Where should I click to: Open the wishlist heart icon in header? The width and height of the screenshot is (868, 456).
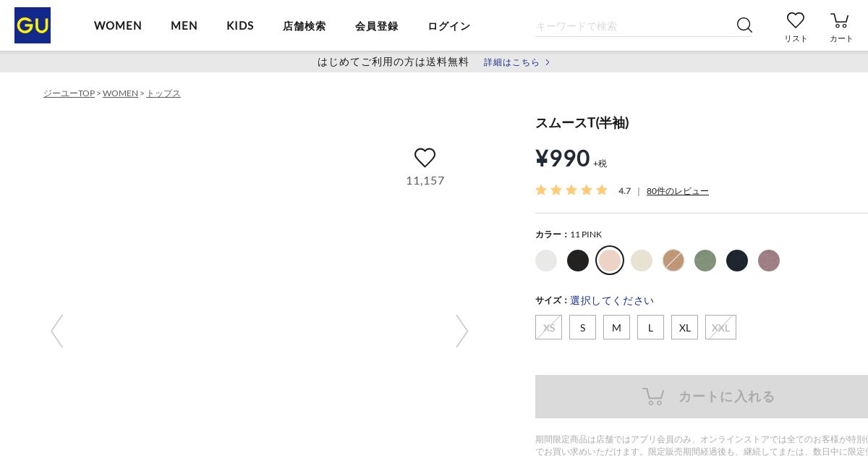[796, 21]
